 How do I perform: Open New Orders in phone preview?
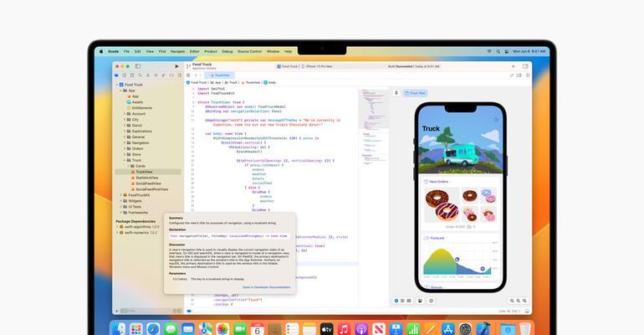point(437,182)
